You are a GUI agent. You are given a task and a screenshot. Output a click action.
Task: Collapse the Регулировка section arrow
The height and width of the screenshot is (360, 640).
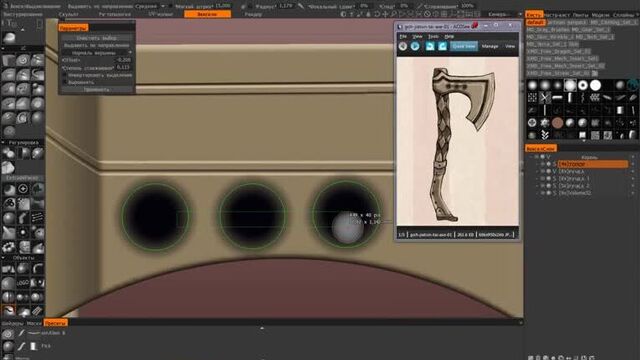coord(3,142)
